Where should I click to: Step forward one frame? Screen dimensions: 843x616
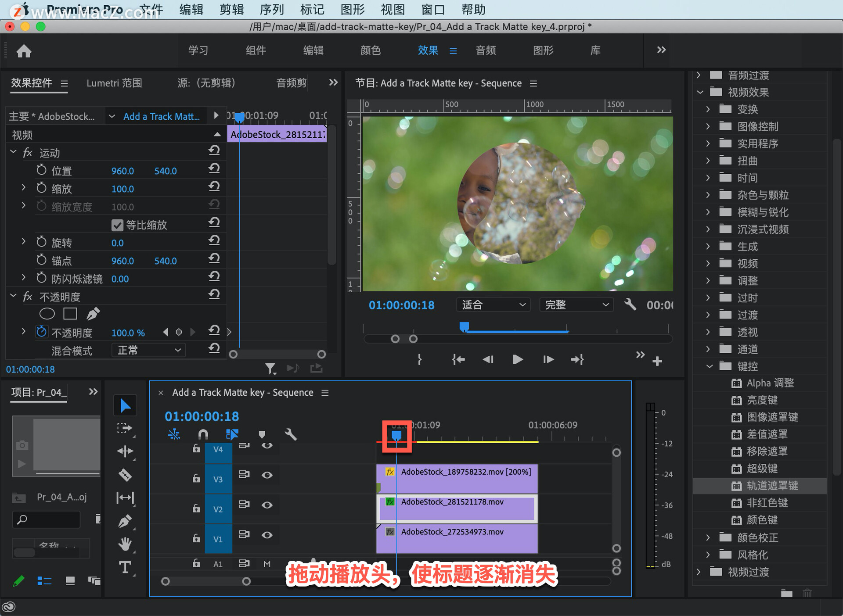click(x=548, y=359)
